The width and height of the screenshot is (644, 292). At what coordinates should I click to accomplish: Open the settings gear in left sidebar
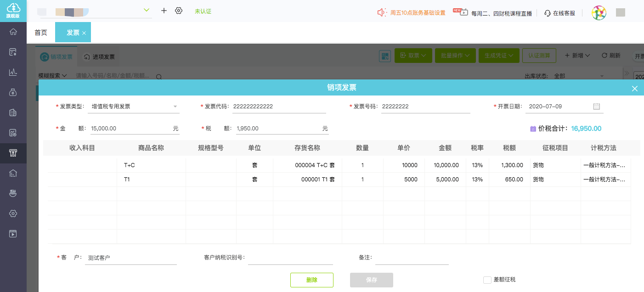coord(13,213)
